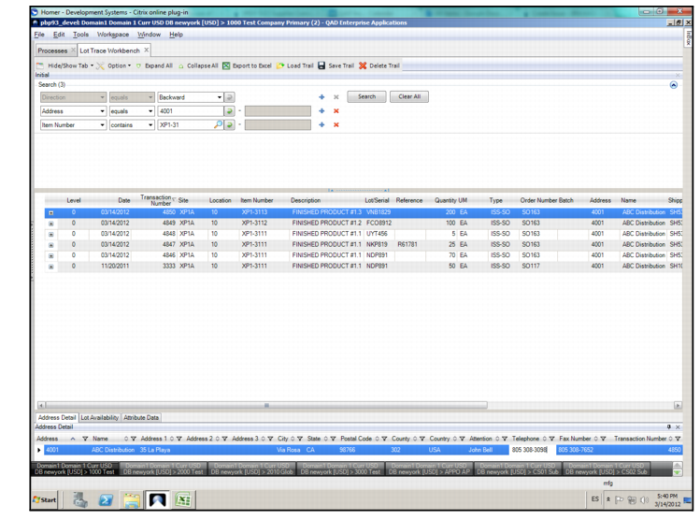Open the Edit menu
Viewport: 700px width, 520px height.
point(59,34)
